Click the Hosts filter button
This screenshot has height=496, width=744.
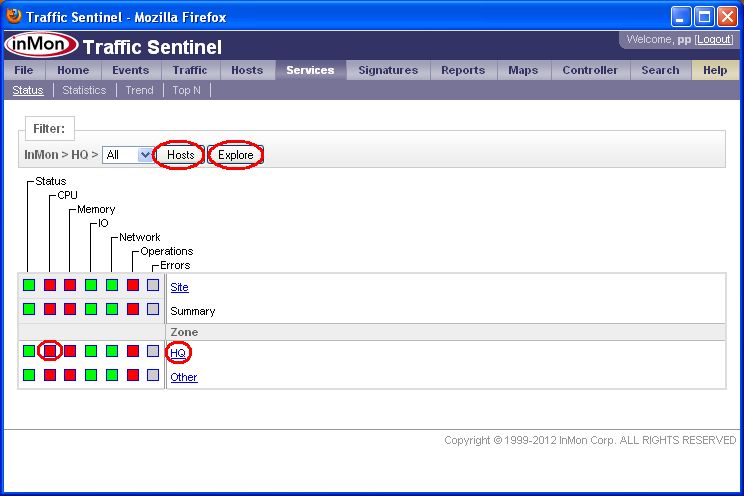pyautogui.click(x=181, y=155)
